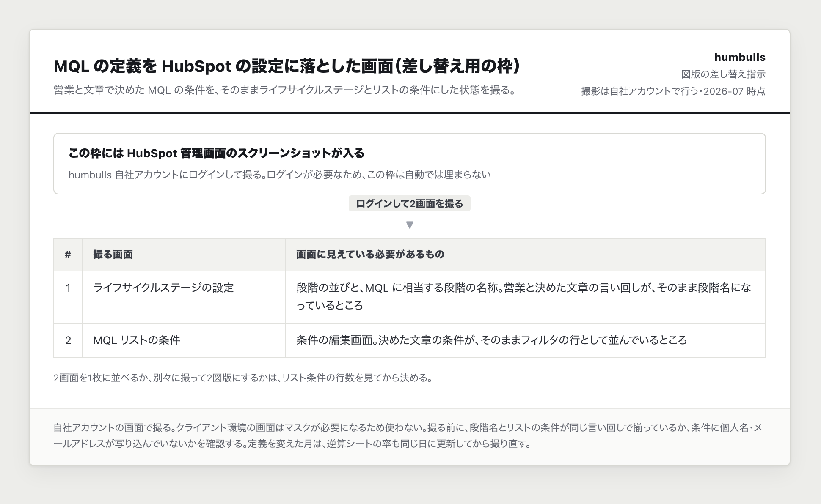Screen dimensions: 821x504
Task: Click the placeholder box heading この枠には HubSpot
Action: point(217,153)
